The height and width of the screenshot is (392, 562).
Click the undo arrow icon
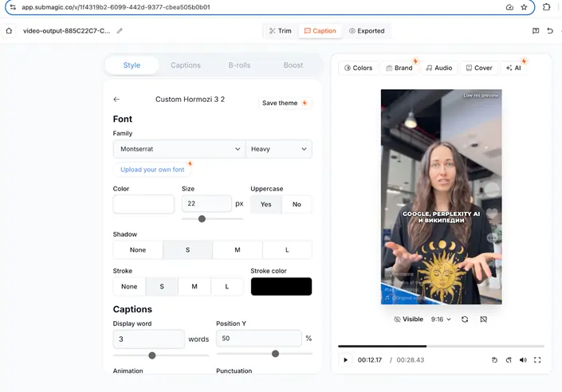click(x=550, y=31)
